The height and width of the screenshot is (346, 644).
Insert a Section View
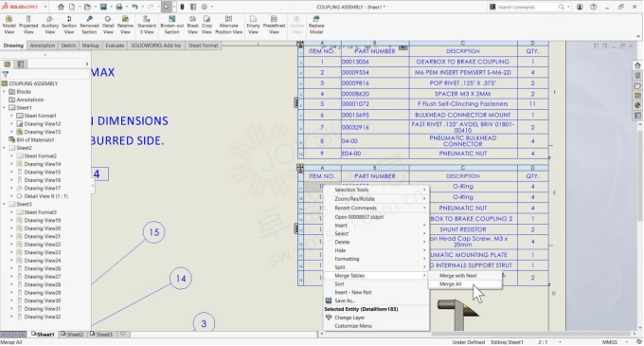[69, 25]
